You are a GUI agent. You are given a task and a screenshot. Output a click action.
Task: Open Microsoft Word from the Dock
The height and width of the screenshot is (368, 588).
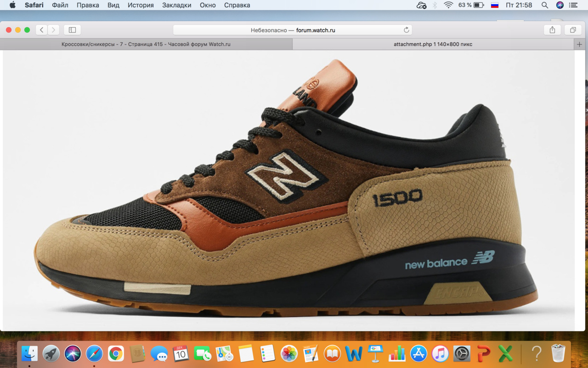click(x=354, y=353)
